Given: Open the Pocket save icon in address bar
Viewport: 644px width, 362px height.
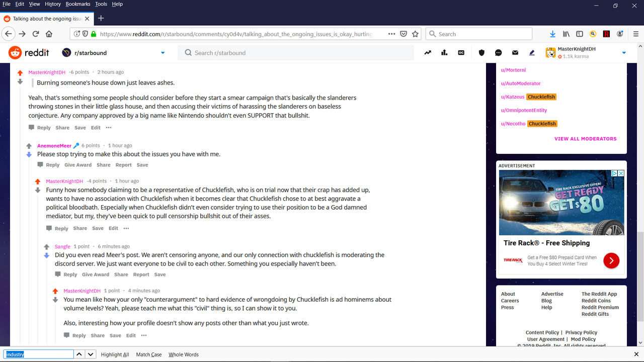Looking at the screenshot, I should 404,34.
